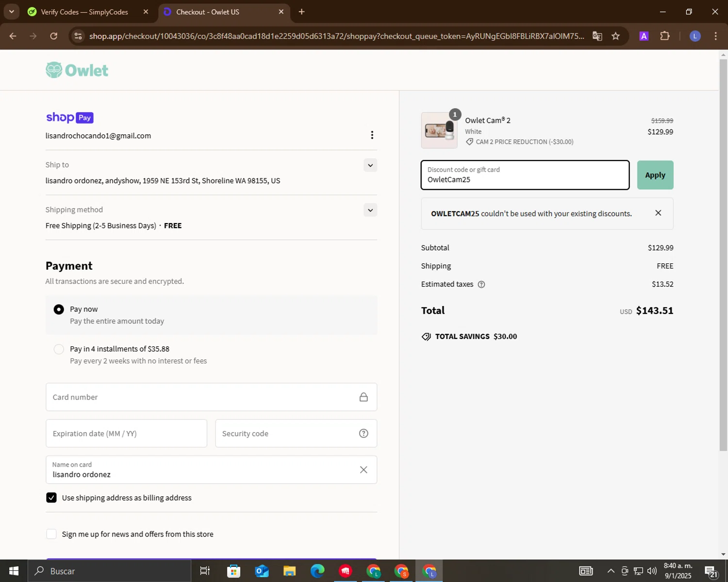Go to the Owlet logo home link

[x=77, y=70]
